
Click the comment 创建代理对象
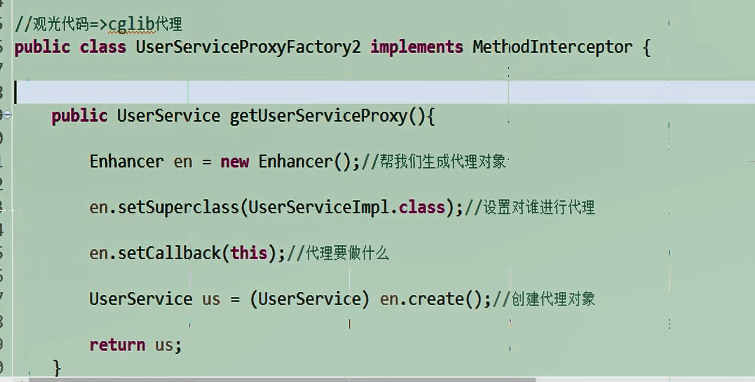tap(553, 299)
